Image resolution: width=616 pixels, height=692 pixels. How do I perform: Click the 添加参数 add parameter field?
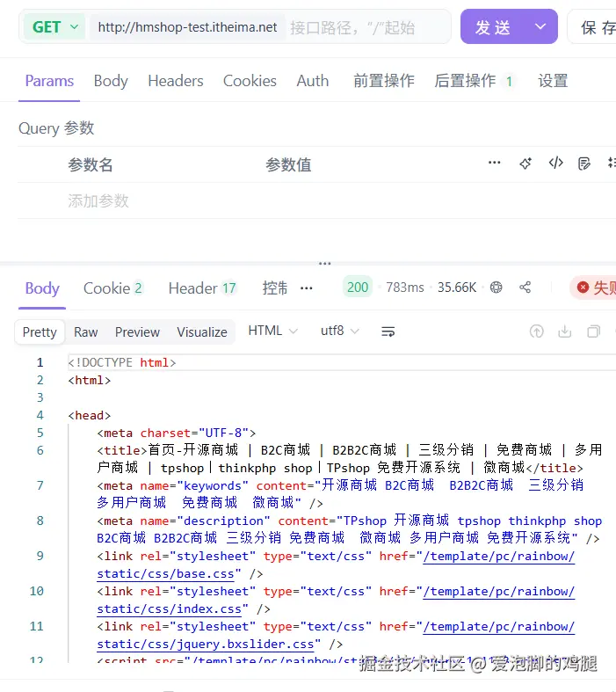(x=98, y=200)
